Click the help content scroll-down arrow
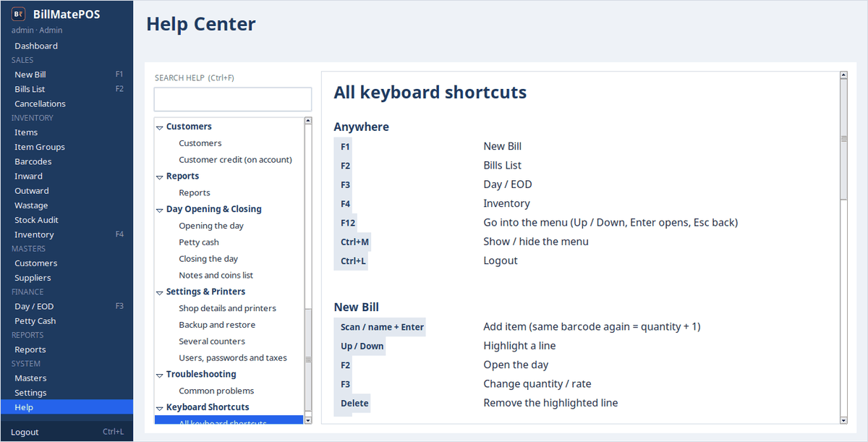The width and height of the screenshot is (868, 442). pyautogui.click(x=843, y=420)
